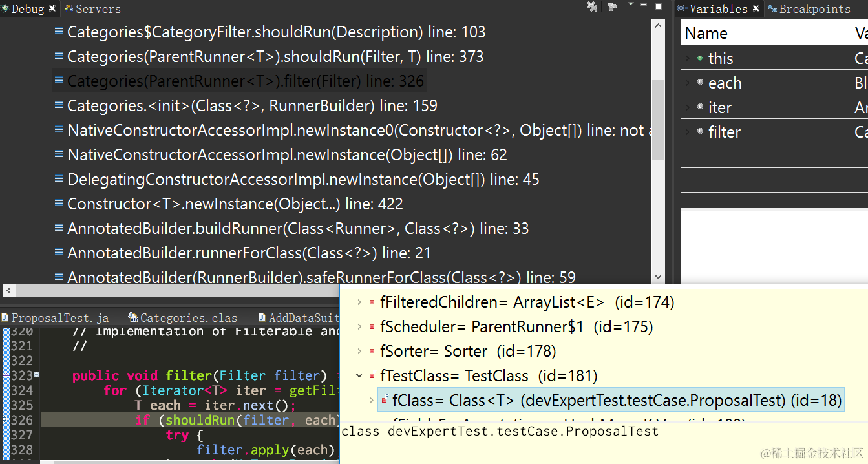Select stack frame filter(Filter) line 326

(x=239, y=81)
